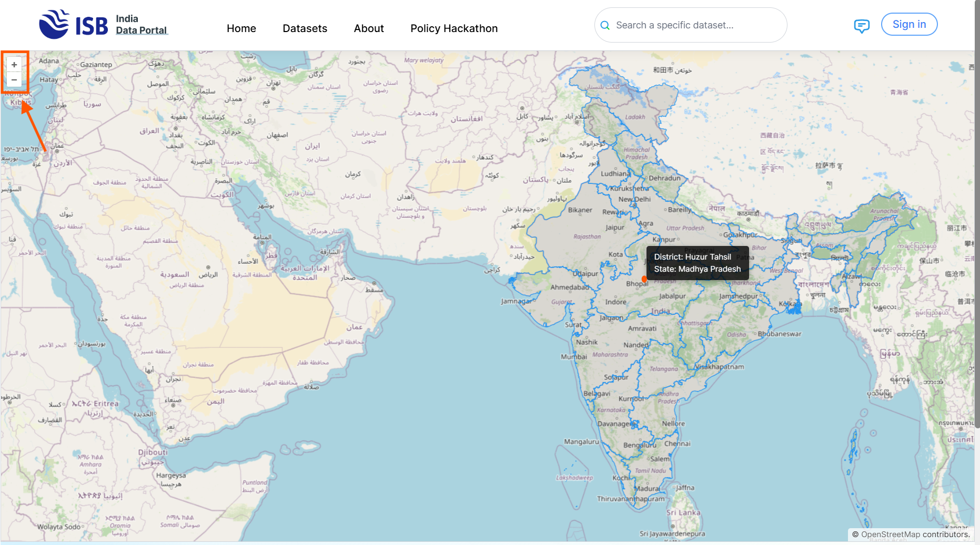The height and width of the screenshot is (545, 980).
Task: Click the Huzur Tahsil district tooltip
Action: click(x=697, y=263)
